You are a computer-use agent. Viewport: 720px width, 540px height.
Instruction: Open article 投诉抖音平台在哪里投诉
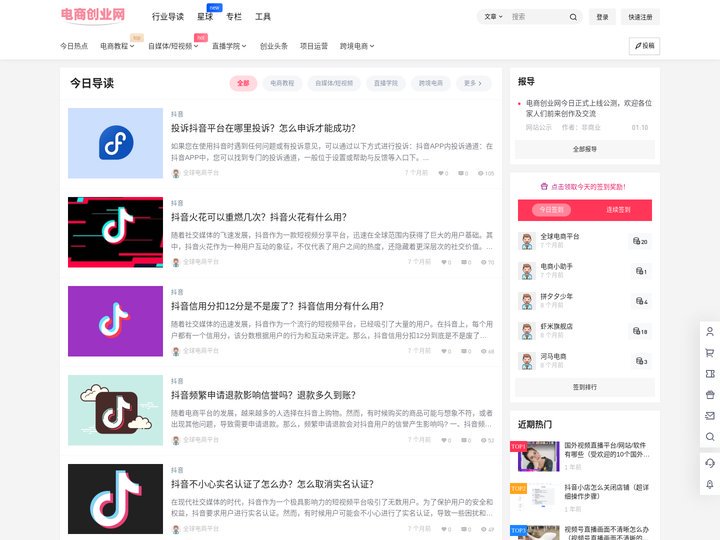coord(263,128)
